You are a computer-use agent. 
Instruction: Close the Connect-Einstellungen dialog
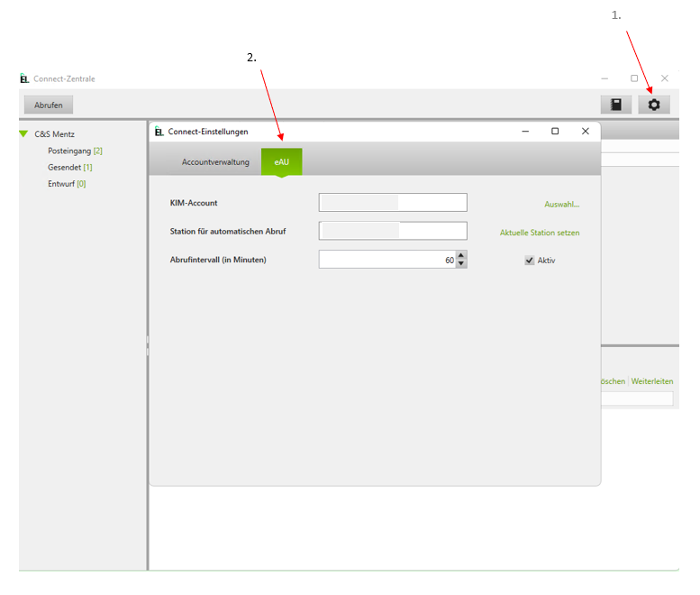tap(585, 132)
